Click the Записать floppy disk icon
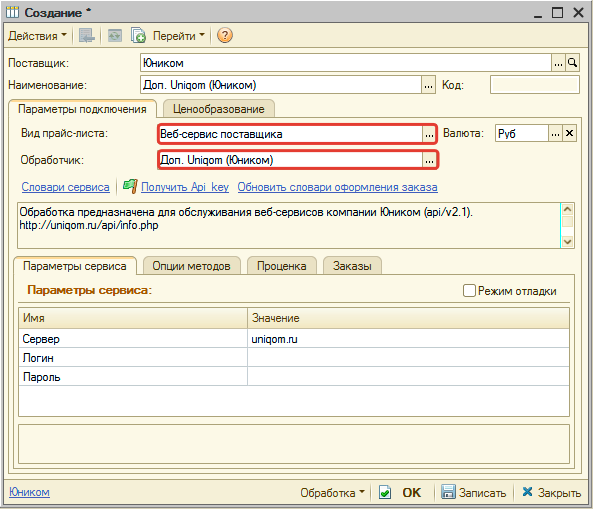 [x=448, y=492]
